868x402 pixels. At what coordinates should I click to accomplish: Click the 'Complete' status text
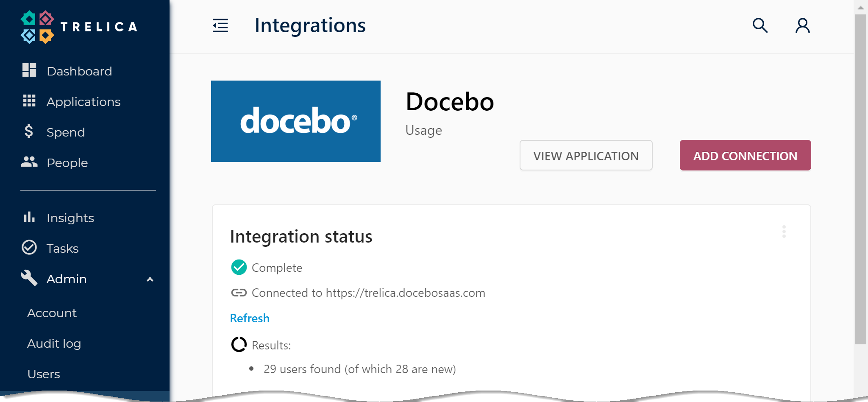click(277, 268)
